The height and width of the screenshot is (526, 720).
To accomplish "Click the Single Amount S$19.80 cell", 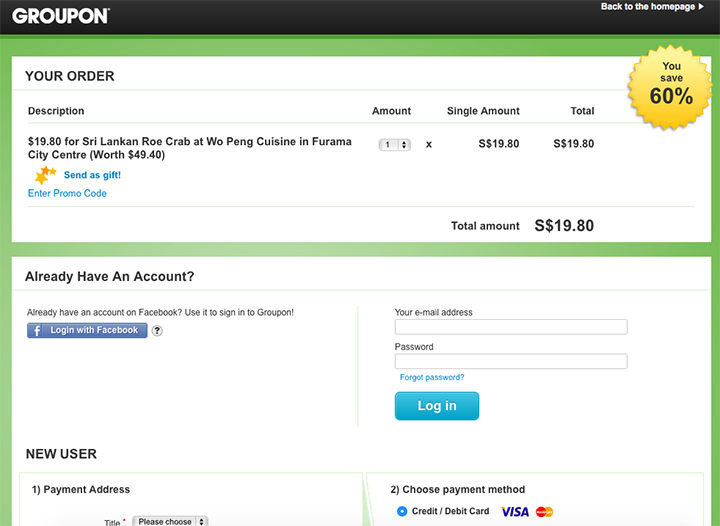I will 499,144.
